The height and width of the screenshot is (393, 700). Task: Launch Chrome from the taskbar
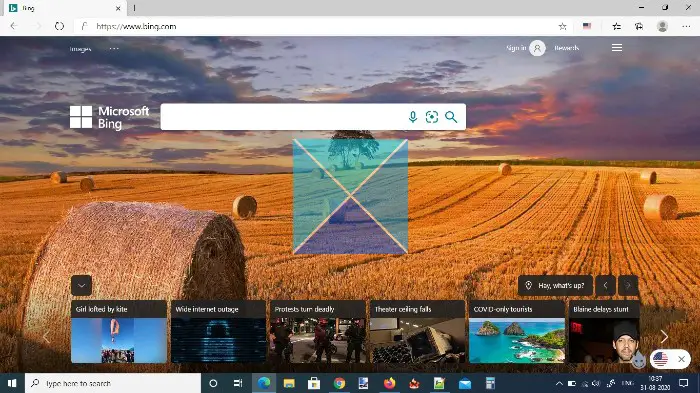tap(339, 383)
